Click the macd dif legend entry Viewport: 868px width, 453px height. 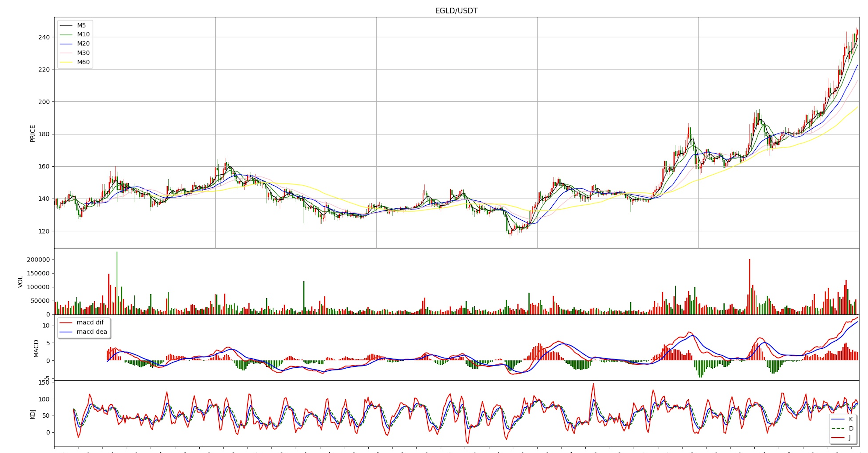90,322
